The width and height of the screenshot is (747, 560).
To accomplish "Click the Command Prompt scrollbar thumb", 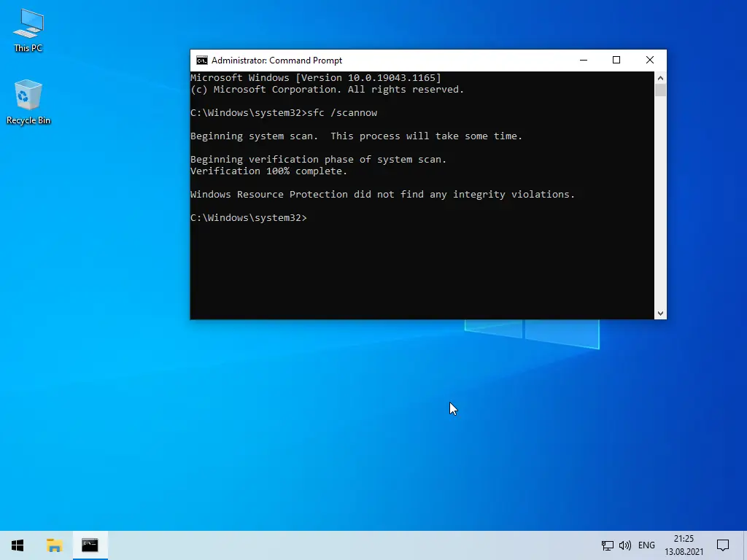I will coord(660,90).
